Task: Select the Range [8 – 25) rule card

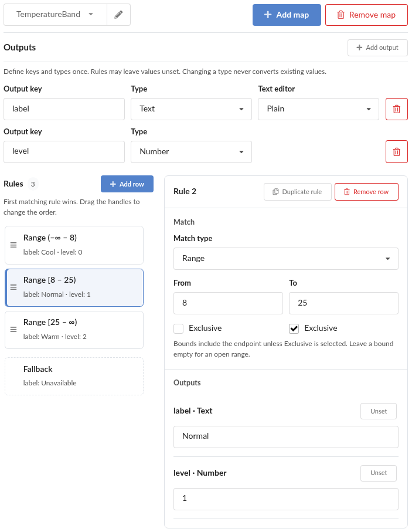Action: coord(74,287)
